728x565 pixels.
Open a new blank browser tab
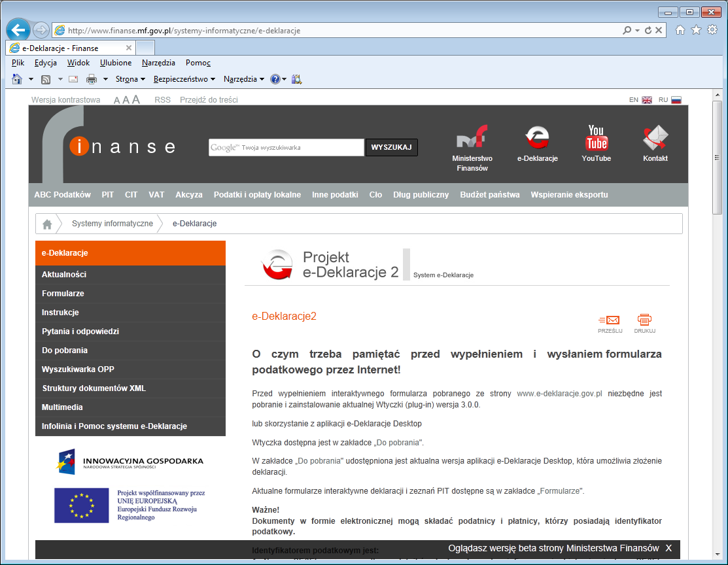(x=145, y=48)
